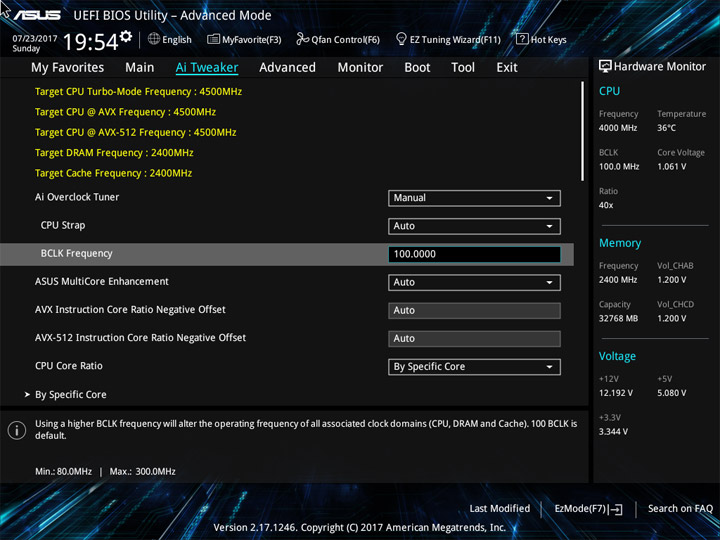Click AVX Instruction Core Ratio Negative Offset field
This screenshot has height=540, width=720.
pos(474,310)
